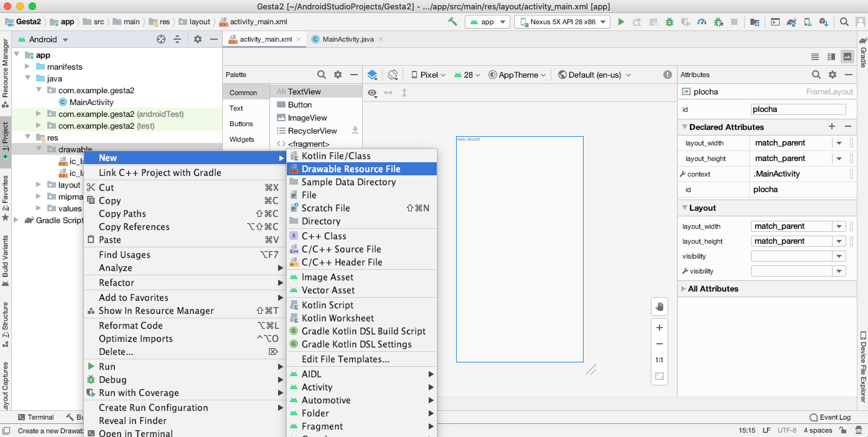Click Sync Project with Gradle Files icon
The image size is (868, 437).
[x=791, y=22]
